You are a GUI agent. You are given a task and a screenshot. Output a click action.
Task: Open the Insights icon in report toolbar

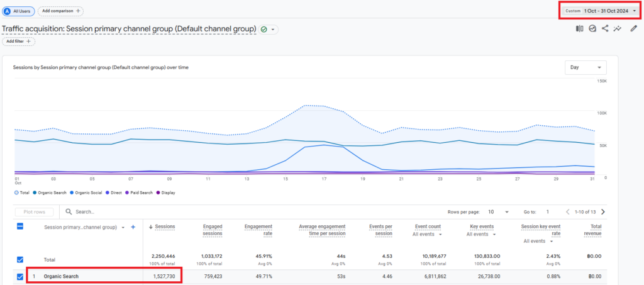click(x=592, y=29)
